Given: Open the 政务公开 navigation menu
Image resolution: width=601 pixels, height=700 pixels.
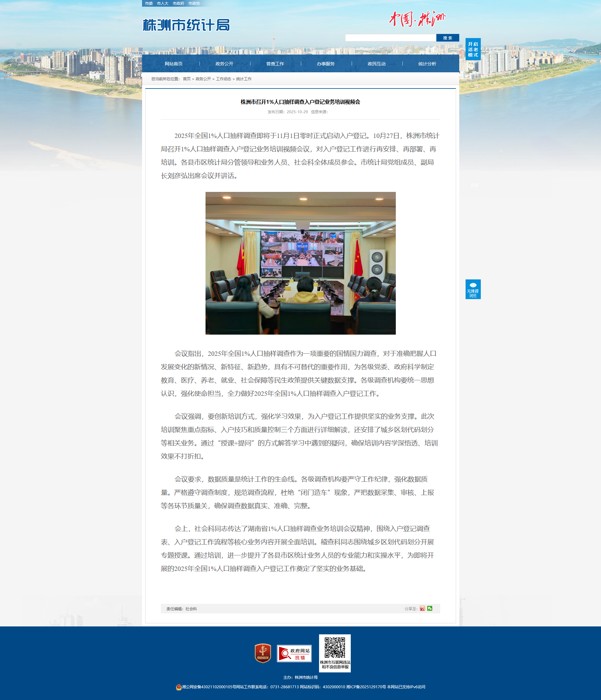Looking at the screenshot, I should (x=224, y=64).
